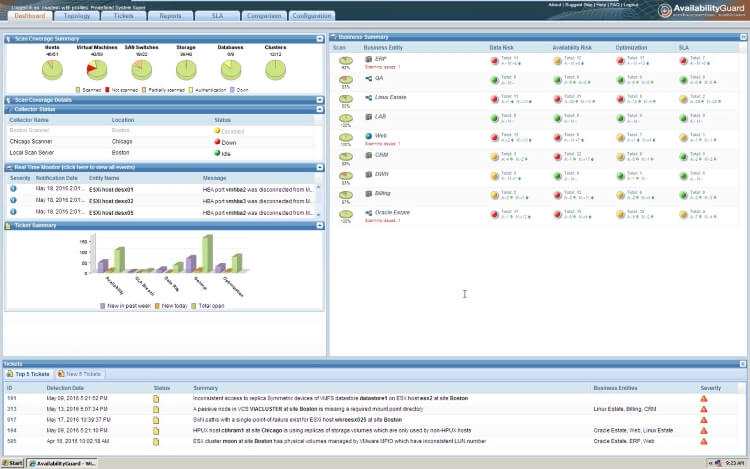
Task: Switch to the Tickets tab
Action: [123, 16]
